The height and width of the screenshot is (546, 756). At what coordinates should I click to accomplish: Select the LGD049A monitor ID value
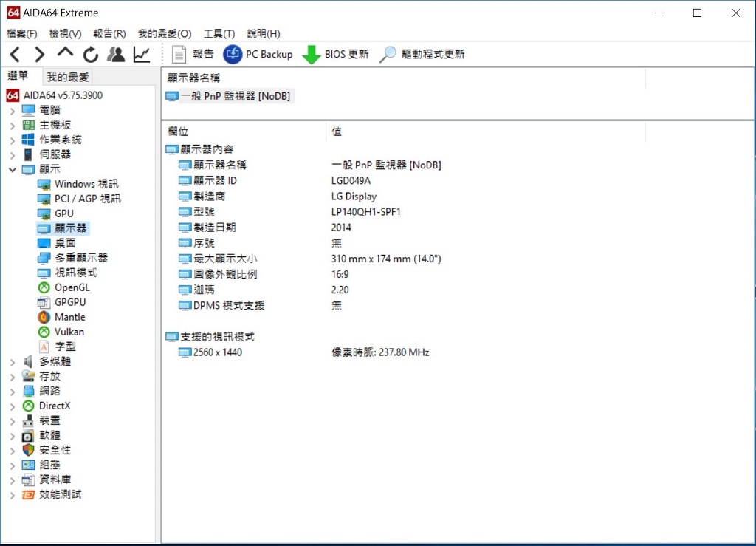(351, 181)
